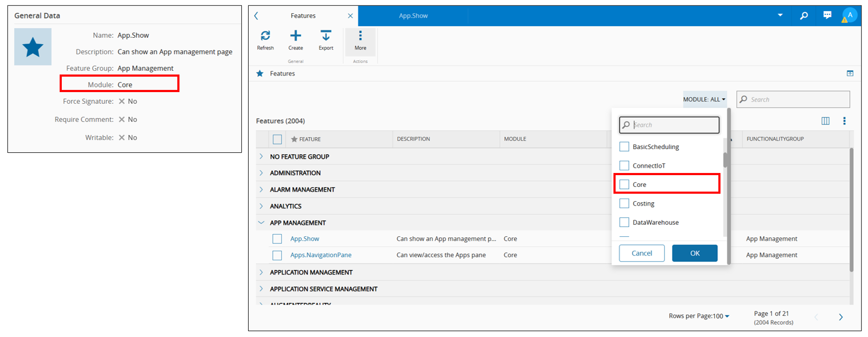Check the BasicScheduling checkbox
This screenshot has height=337, width=868.
[x=624, y=146]
